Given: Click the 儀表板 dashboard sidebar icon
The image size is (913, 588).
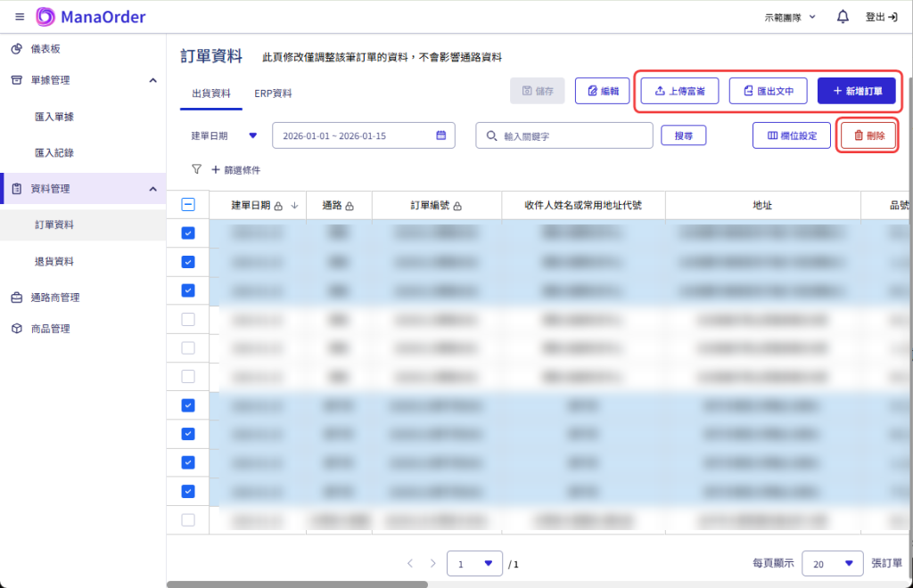Looking at the screenshot, I should click(x=17, y=49).
